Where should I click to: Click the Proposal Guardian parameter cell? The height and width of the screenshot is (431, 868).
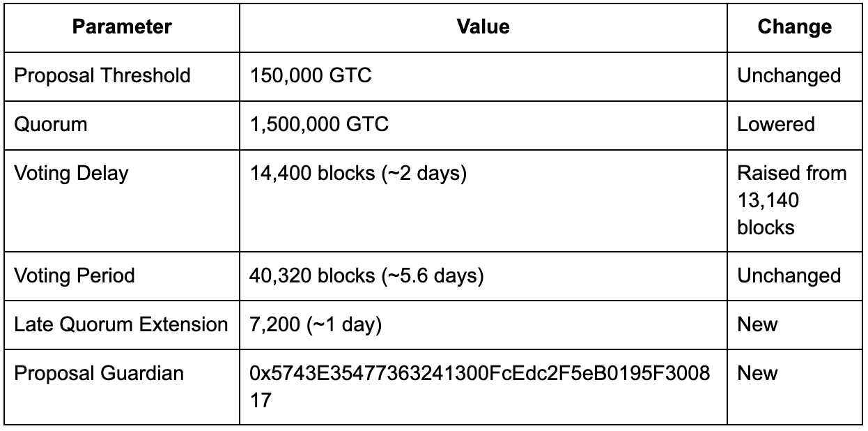[121, 386]
